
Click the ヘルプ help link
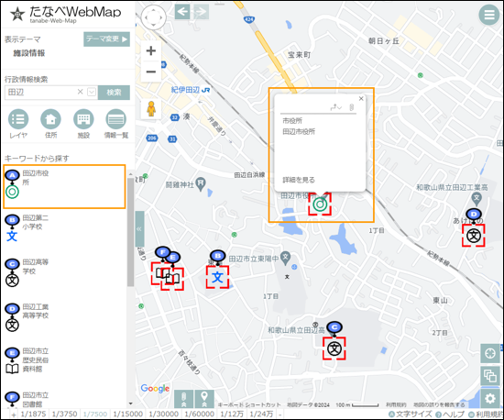tap(450, 414)
